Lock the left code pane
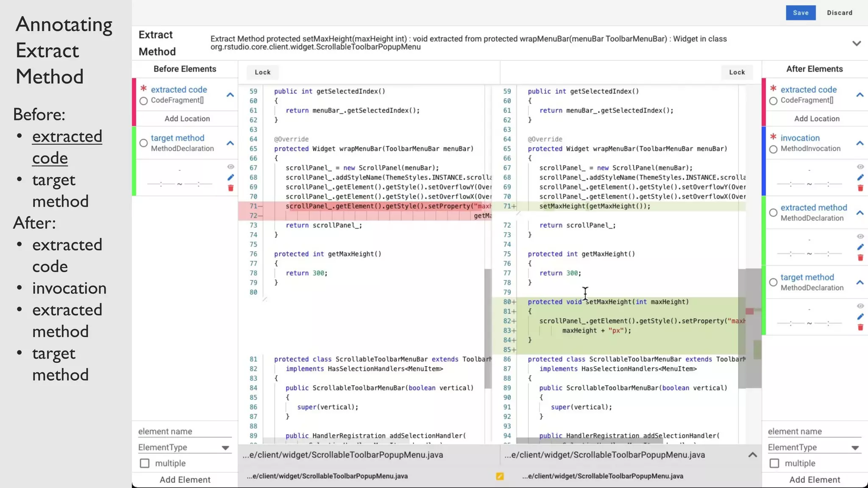The image size is (868, 488). pyautogui.click(x=262, y=72)
